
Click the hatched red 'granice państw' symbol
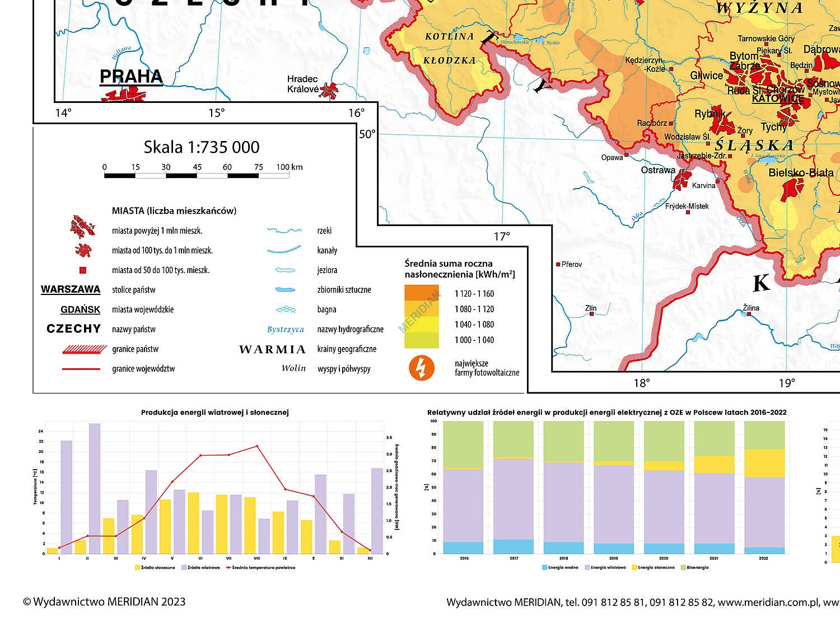pyautogui.click(x=84, y=349)
